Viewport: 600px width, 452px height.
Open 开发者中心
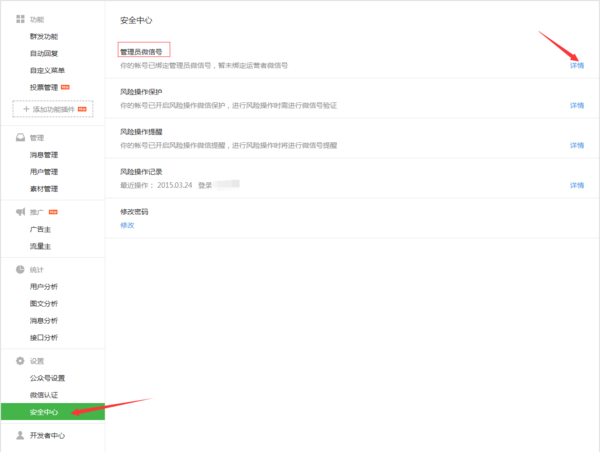pos(47,436)
